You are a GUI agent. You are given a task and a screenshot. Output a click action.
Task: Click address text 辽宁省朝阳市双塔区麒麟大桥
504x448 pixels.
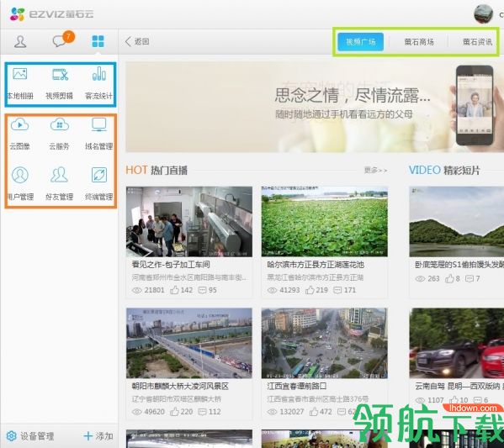tap(177, 399)
